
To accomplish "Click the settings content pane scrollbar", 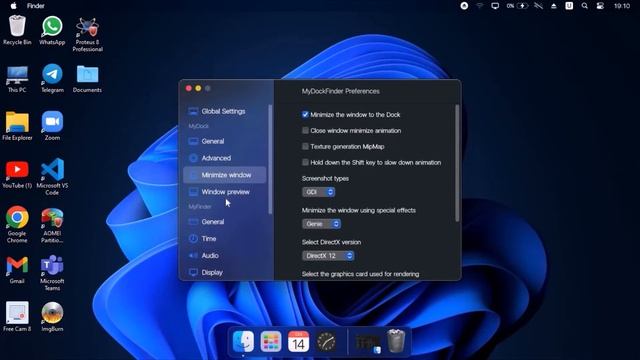I will tap(457, 163).
